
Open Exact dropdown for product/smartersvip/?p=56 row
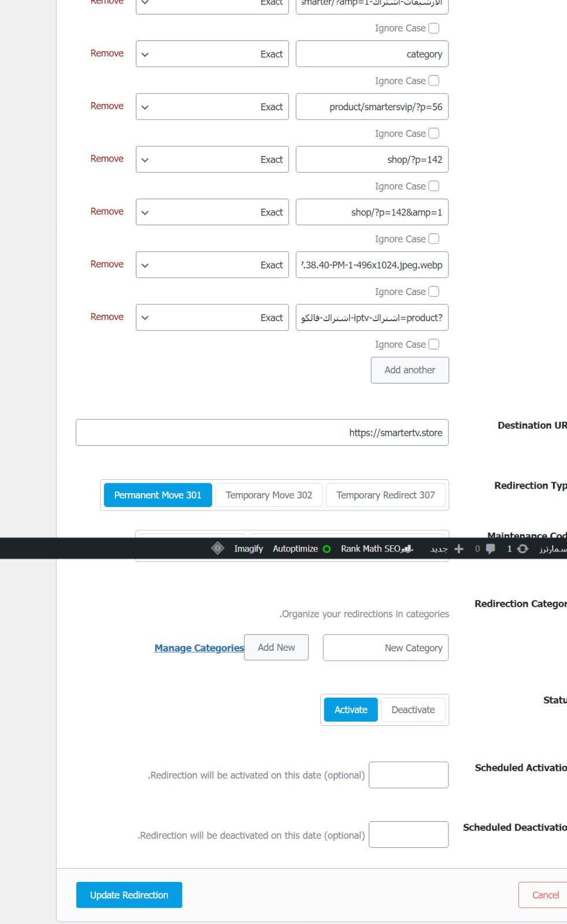click(212, 106)
